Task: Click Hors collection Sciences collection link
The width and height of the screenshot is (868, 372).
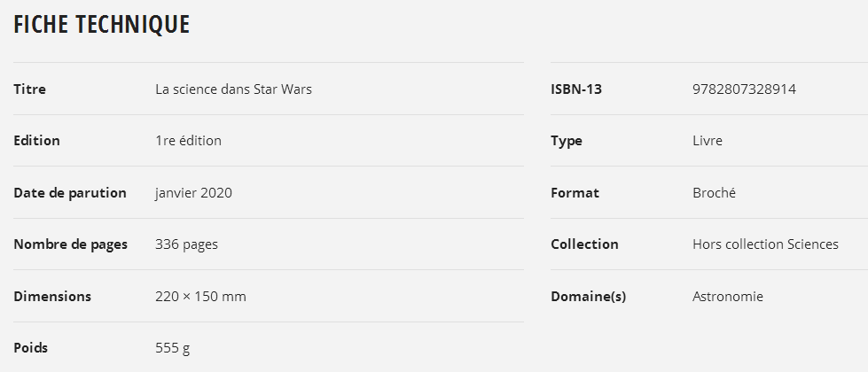Action: coord(765,244)
